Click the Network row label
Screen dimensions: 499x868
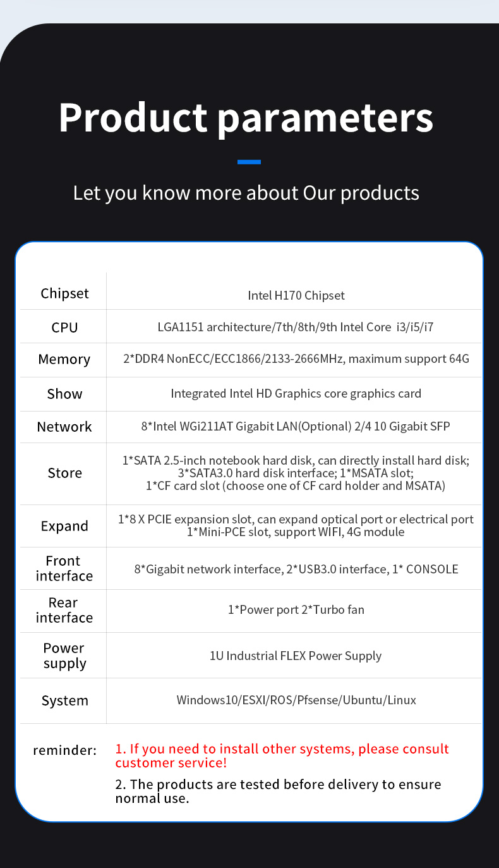click(64, 427)
